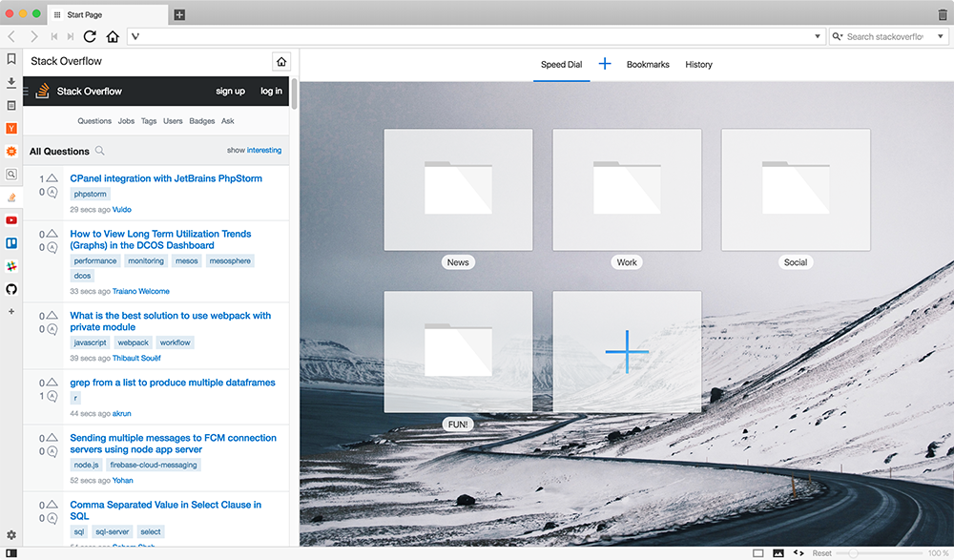The image size is (954, 560).
Task: Open browser settings gear icon
Action: [10, 535]
